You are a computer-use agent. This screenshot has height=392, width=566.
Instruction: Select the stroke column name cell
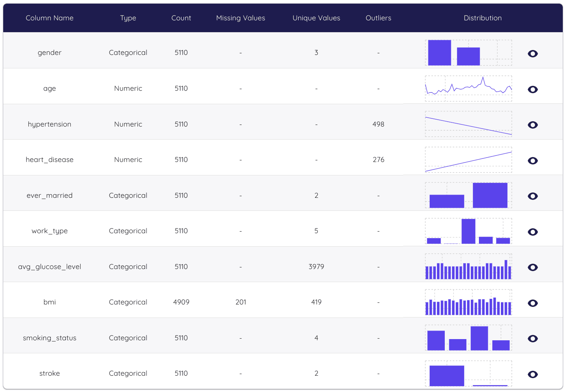pyautogui.click(x=50, y=373)
